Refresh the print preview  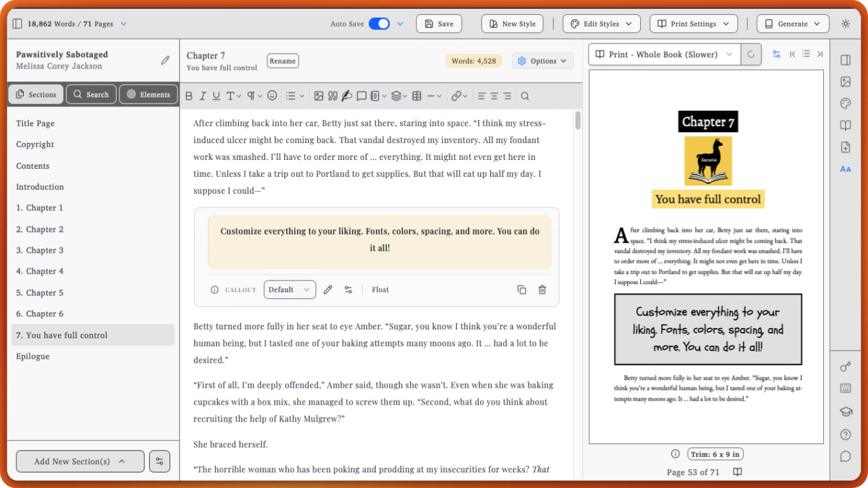[751, 54]
